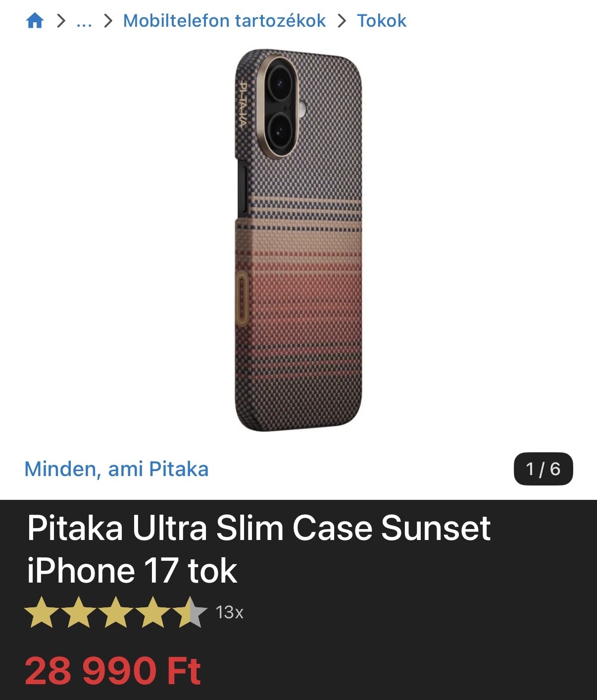The width and height of the screenshot is (597, 700).
Task: Click the gold camera ring in the product photo
Action: (280, 106)
